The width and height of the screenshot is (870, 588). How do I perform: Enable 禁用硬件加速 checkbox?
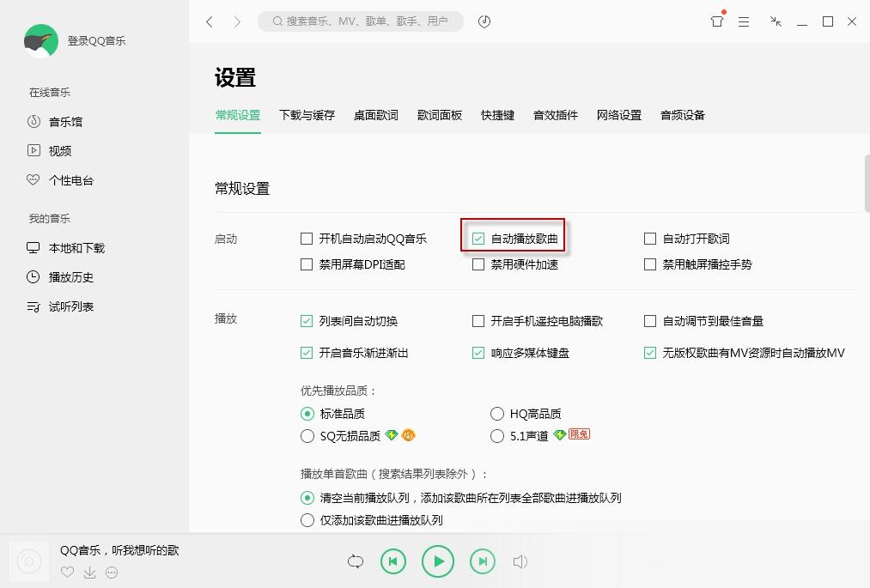(478, 264)
